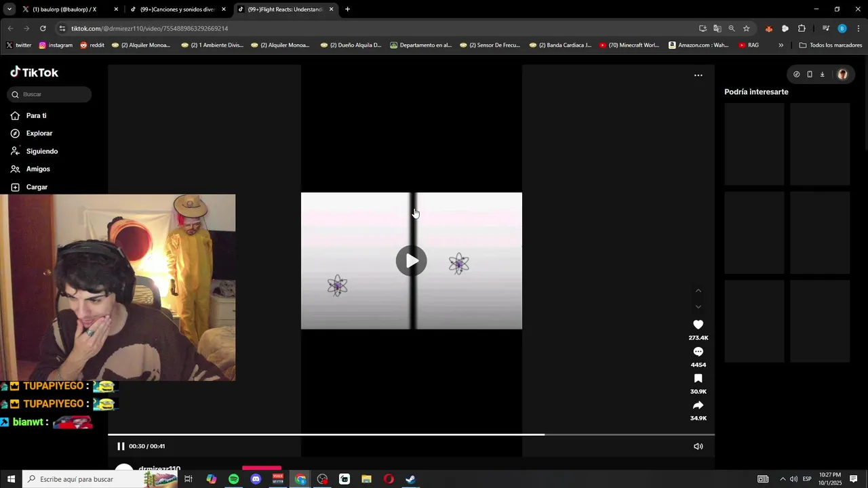Open Steam from the taskbar
This screenshot has width=868, height=488.
coord(410,479)
